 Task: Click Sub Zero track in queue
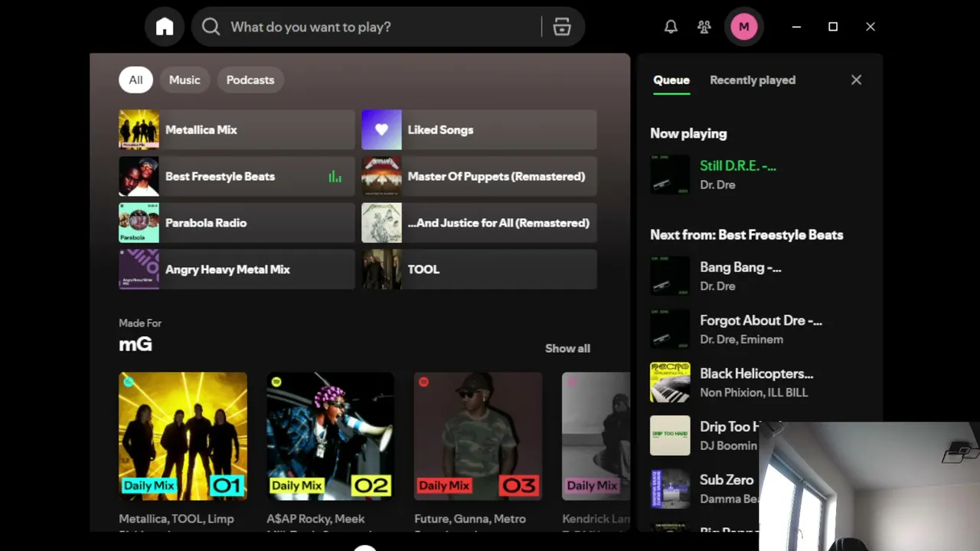tap(727, 480)
